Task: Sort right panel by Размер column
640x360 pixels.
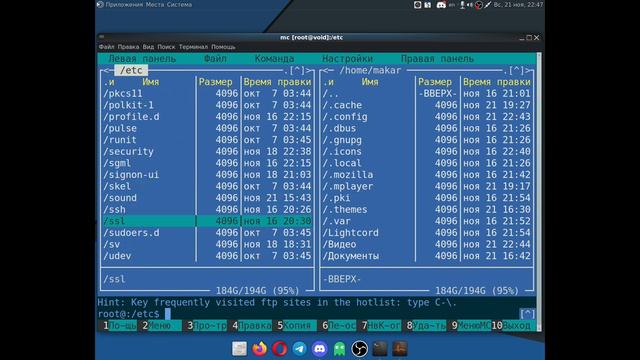Action: pyautogui.click(x=435, y=82)
